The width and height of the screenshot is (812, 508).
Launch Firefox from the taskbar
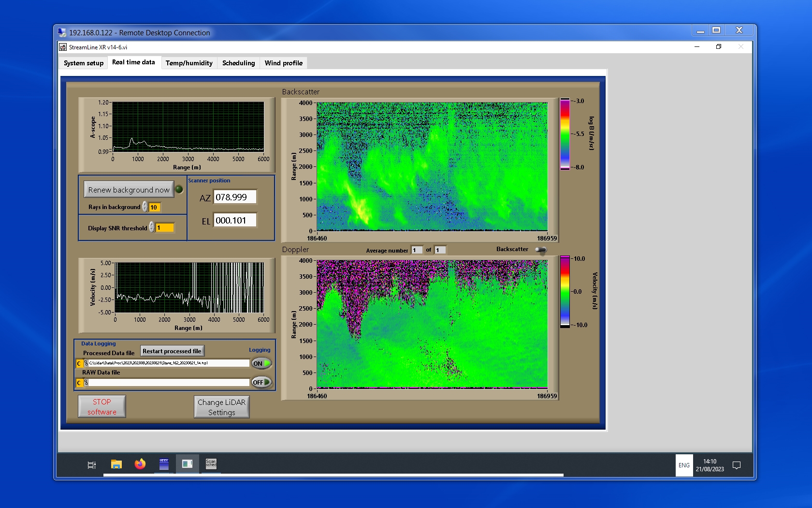(x=140, y=464)
